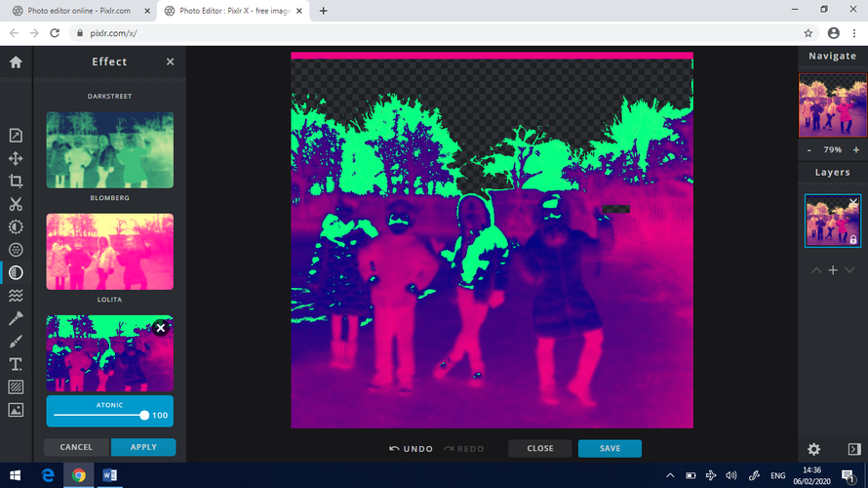
Task: Open the Arrange move tool
Action: [x=16, y=158]
